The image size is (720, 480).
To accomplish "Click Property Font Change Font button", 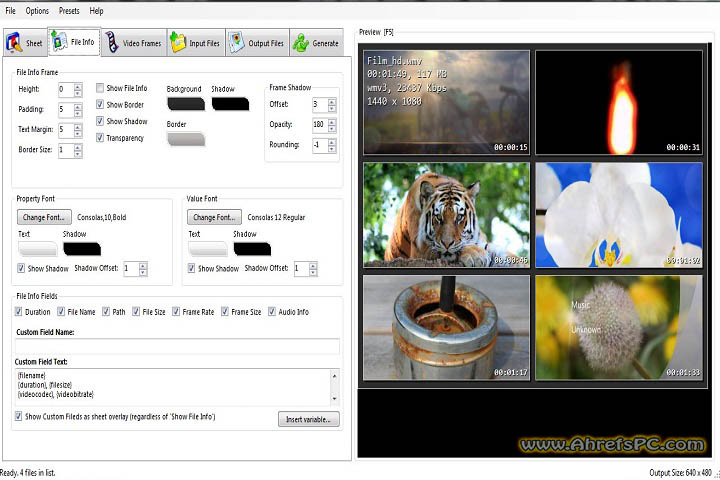I will coord(44,217).
